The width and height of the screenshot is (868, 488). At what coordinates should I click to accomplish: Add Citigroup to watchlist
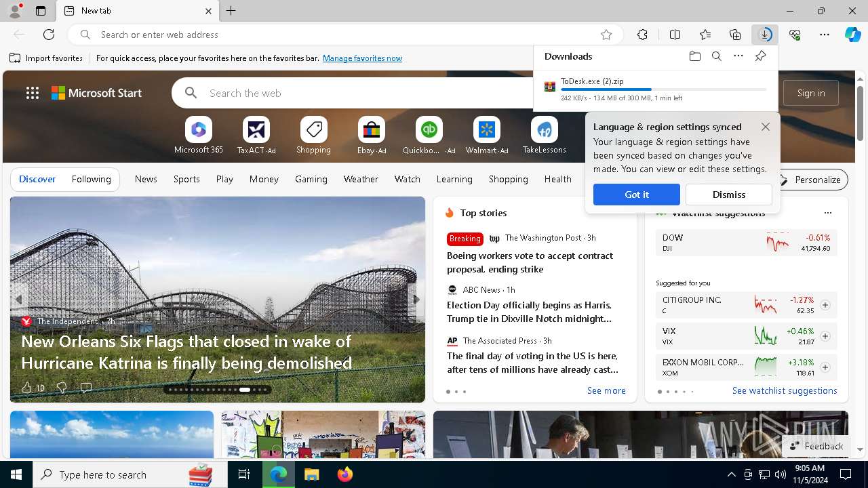click(x=825, y=305)
